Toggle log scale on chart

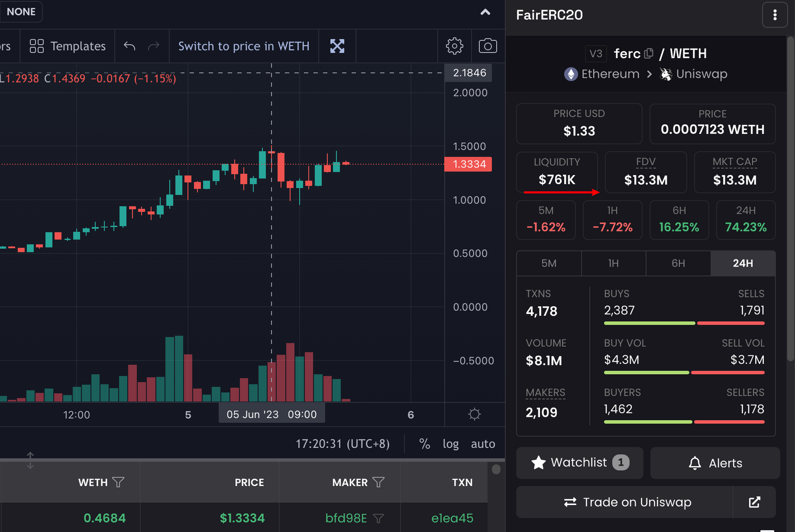[450, 443]
